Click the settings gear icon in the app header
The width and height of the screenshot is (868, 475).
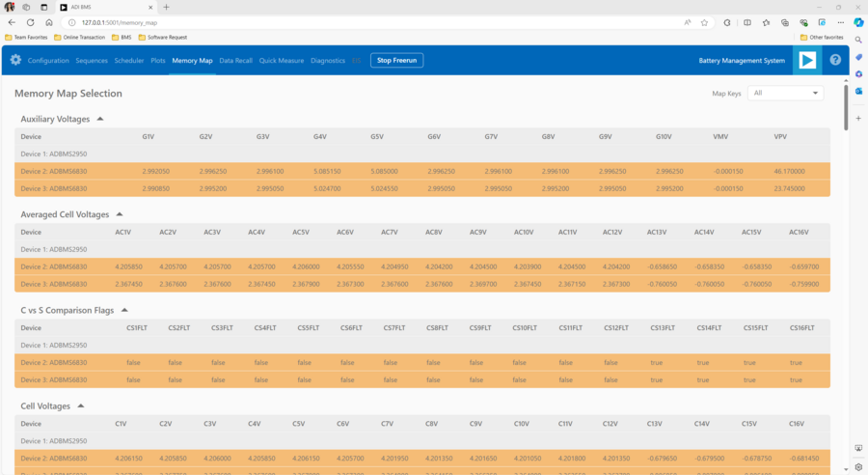(x=15, y=60)
